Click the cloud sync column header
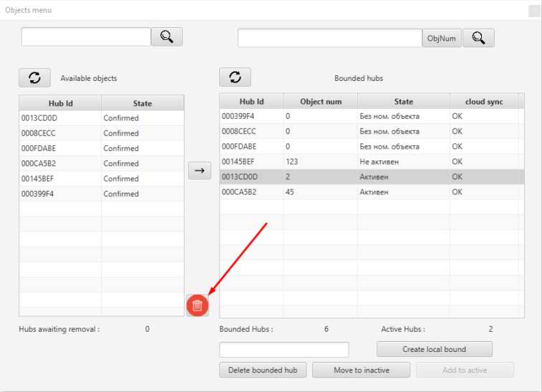Viewport: 542px width, 392px height. pyautogui.click(x=484, y=102)
